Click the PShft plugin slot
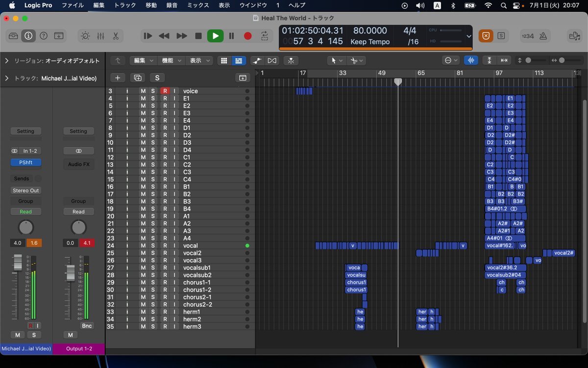Viewport: 588px width, 368px height. click(25, 162)
